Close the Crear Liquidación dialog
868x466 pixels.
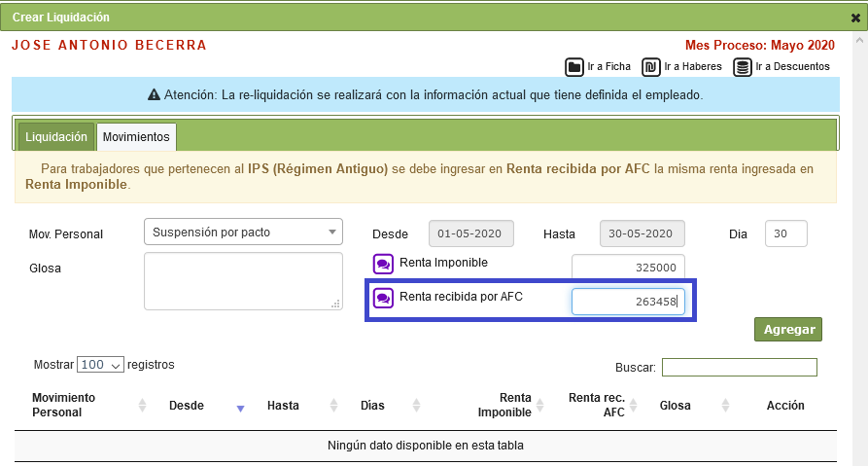[x=855, y=18]
